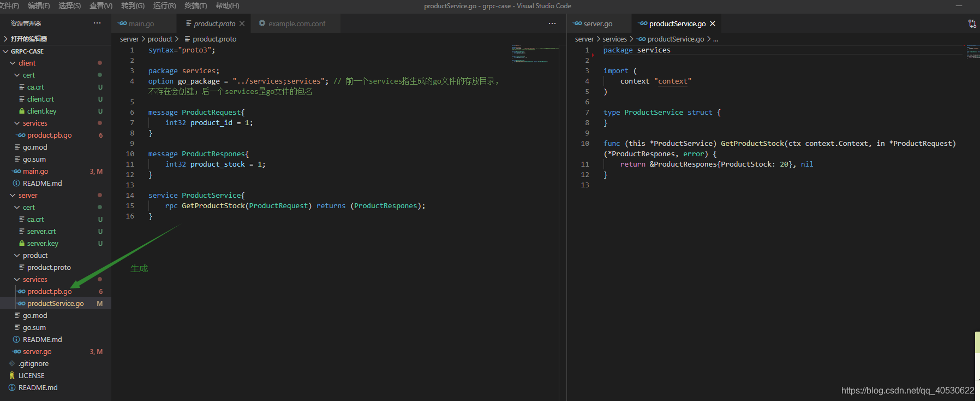Collapse the GRPC-CASE root folder
This screenshot has height=401, width=980.
[x=5, y=51]
